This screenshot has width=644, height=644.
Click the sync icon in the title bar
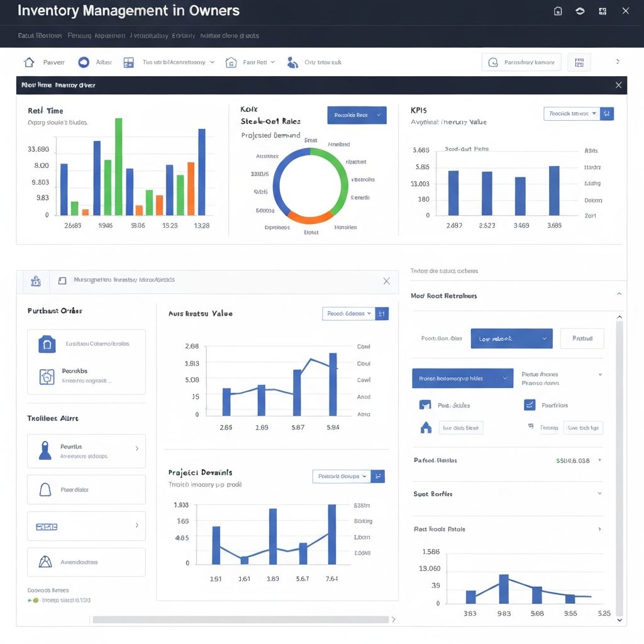[579, 11]
